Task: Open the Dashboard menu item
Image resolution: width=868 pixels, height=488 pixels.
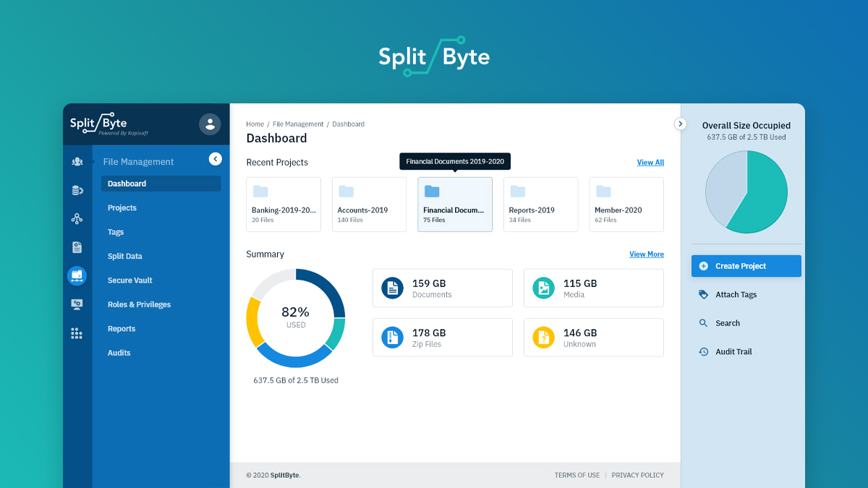Action: pyautogui.click(x=161, y=184)
